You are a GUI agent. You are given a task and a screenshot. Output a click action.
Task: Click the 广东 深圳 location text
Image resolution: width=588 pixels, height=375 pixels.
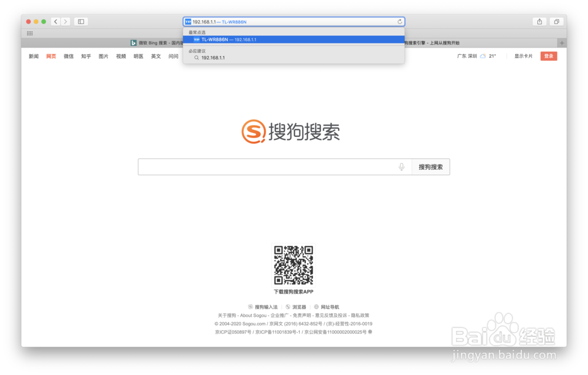click(x=467, y=56)
